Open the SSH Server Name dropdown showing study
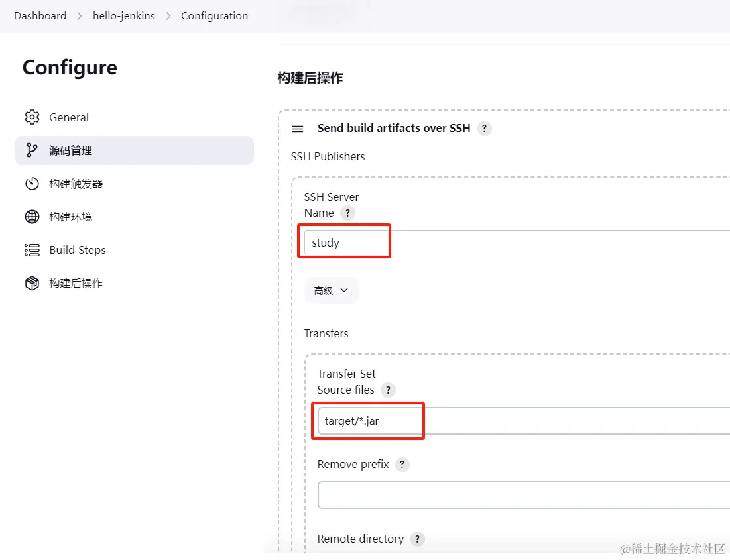This screenshot has height=560, width=730. coord(517,243)
